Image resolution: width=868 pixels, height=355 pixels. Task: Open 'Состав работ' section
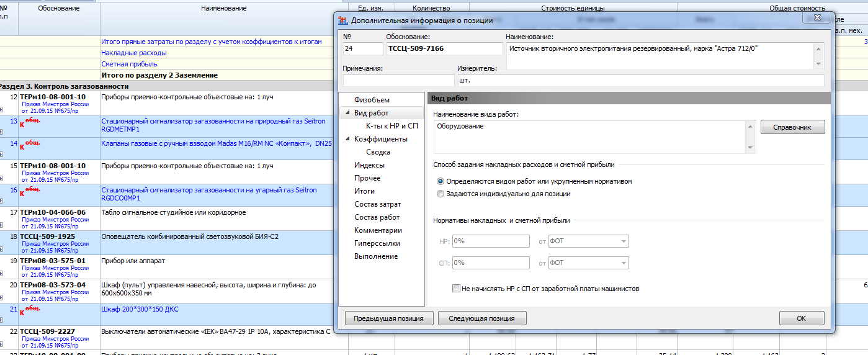click(377, 217)
